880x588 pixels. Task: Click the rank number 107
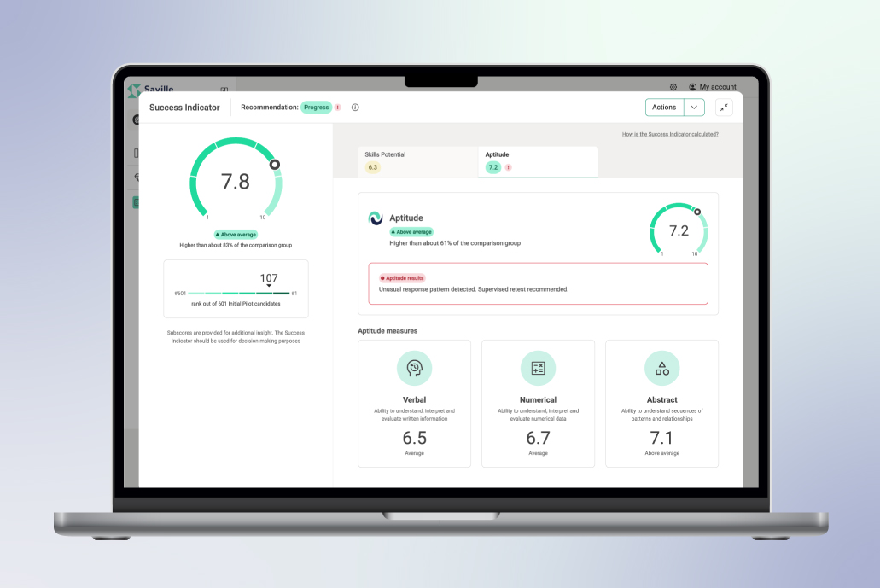tap(269, 277)
